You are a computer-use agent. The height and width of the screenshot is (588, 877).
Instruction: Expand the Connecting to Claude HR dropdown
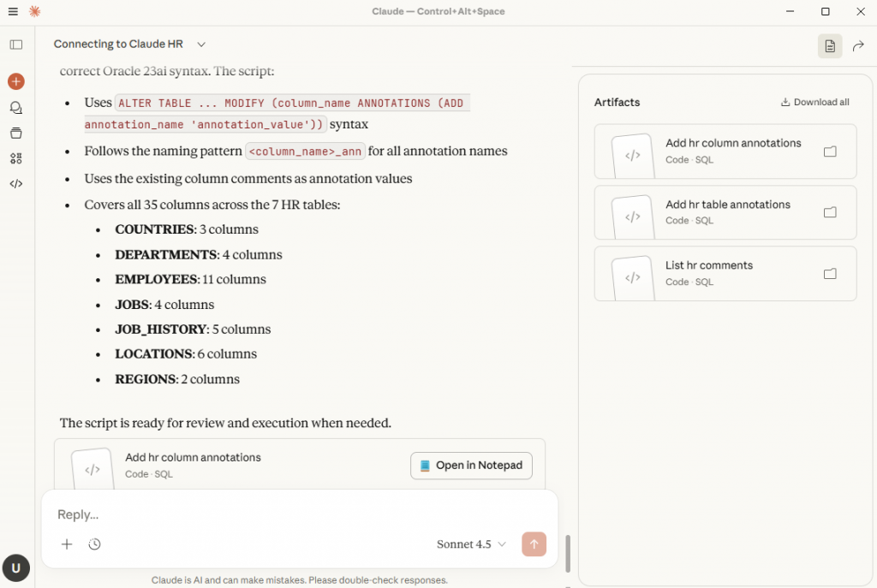[x=201, y=45]
